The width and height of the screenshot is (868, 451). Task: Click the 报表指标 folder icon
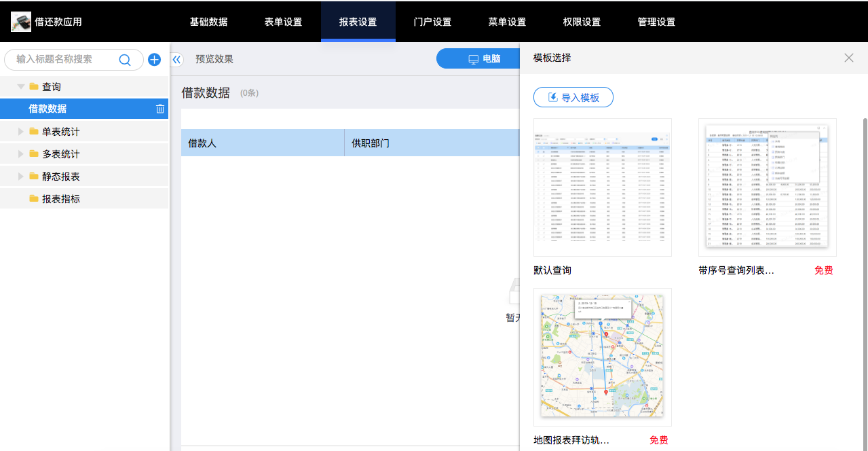point(34,198)
